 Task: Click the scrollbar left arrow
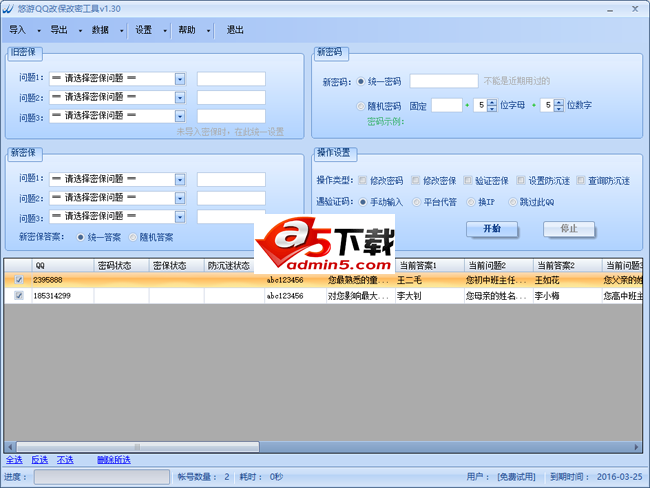pyautogui.click(x=10, y=447)
